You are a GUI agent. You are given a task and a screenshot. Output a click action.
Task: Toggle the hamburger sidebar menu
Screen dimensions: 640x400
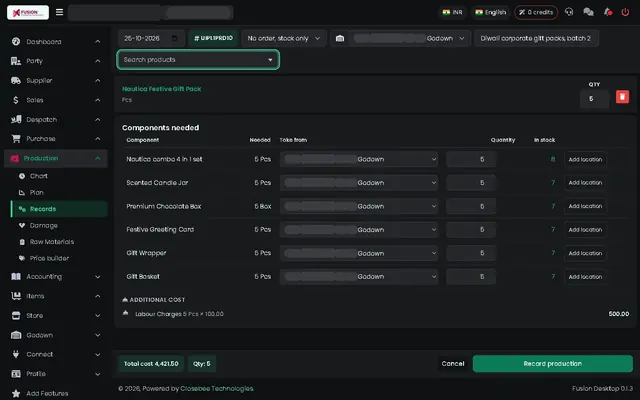(x=60, y=12)
